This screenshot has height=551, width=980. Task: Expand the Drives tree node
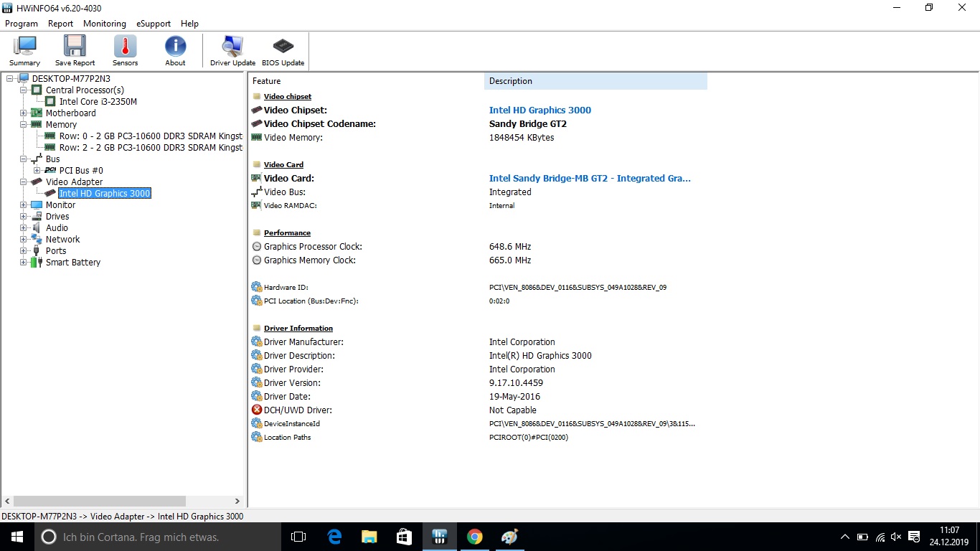click(23, 217)
